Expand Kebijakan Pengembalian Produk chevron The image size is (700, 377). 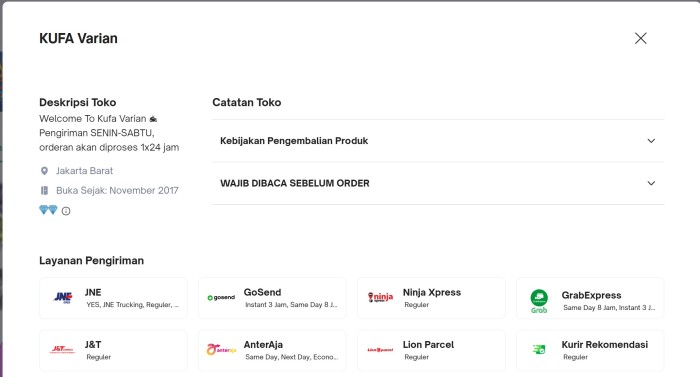[651, 141]
